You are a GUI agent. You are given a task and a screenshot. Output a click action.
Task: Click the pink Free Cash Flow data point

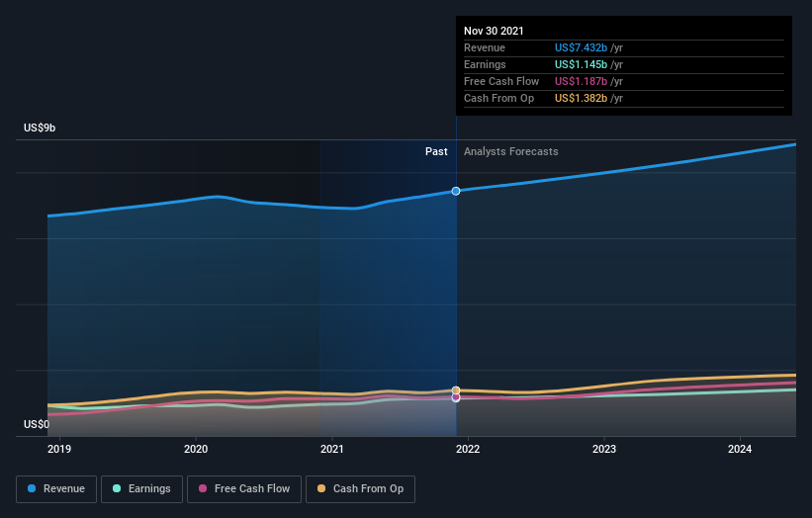[x=456, y=397]
